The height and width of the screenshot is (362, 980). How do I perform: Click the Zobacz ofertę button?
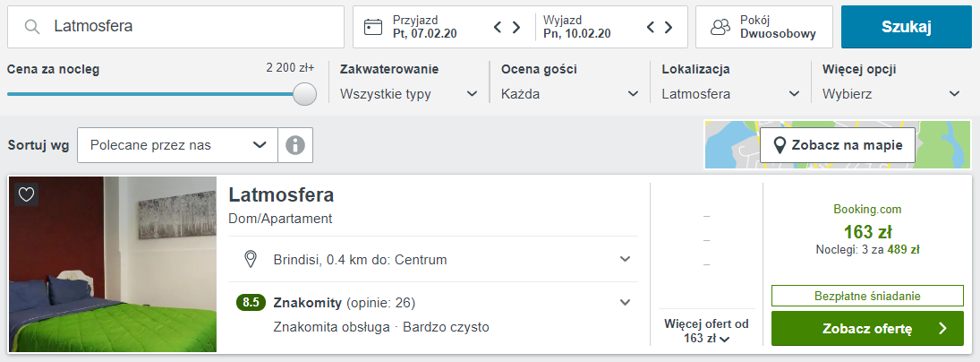click(x=866, y=329)
